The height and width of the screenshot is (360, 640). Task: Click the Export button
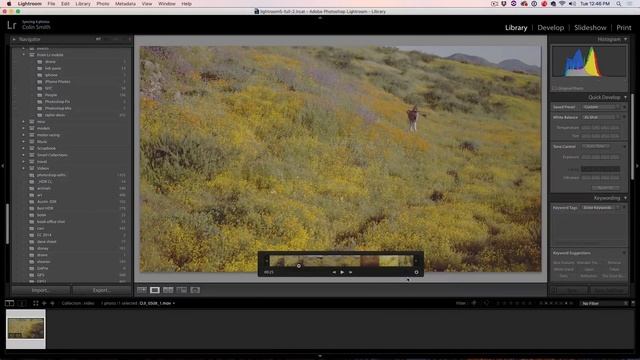(x=102, y=290)
